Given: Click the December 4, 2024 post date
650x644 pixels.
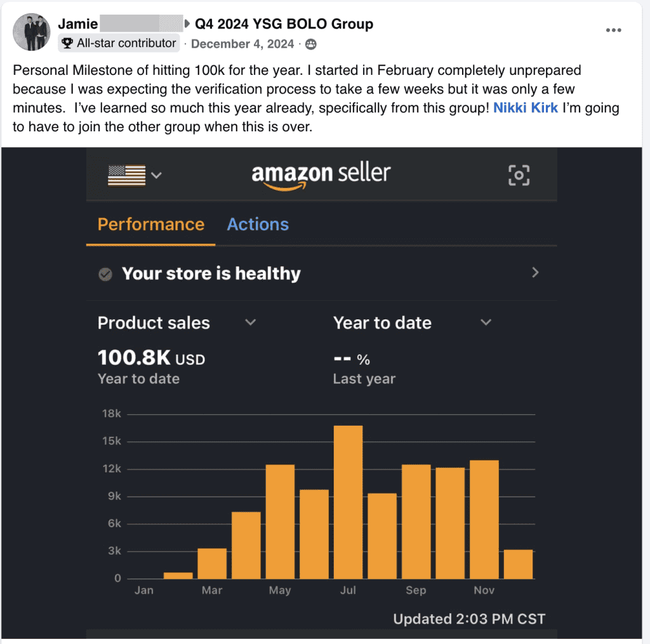Looking at the screenshot, I should [x=242, y=44].
